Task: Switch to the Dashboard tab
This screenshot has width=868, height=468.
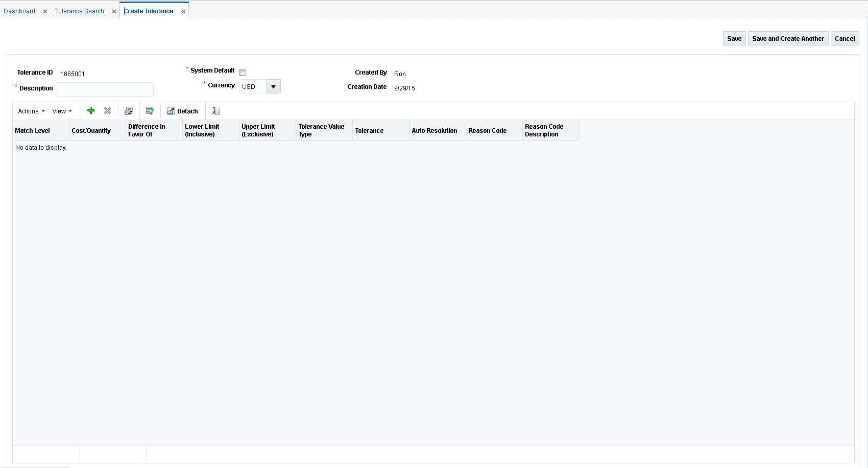Action: click(x=19, y=11)
